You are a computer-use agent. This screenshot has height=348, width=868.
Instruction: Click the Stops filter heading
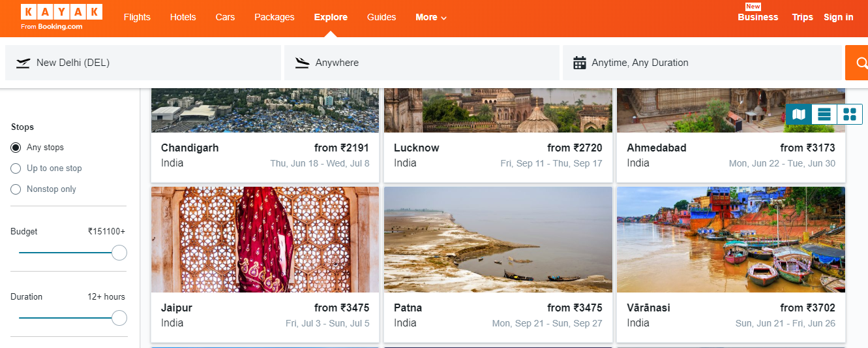pos(22,127)
